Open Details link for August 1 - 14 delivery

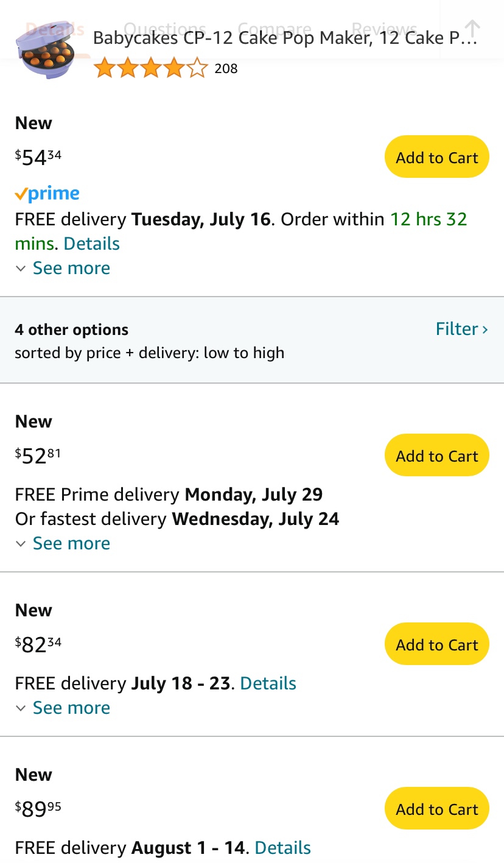tap(282, 848)
